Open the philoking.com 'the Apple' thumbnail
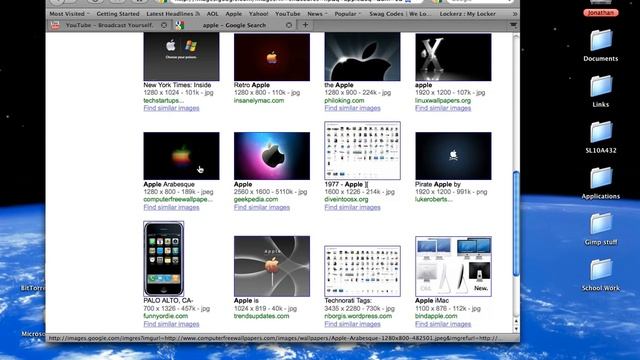 (x=362, y=57)
